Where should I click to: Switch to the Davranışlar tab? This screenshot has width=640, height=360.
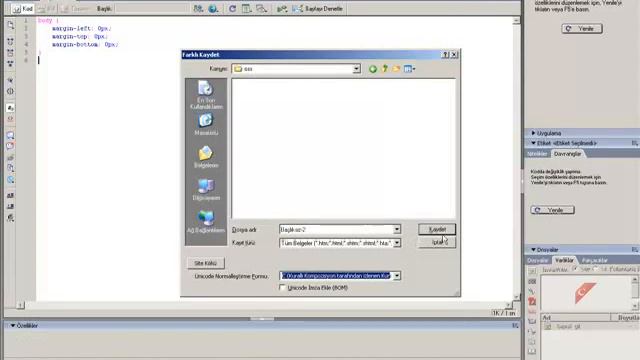pyautogui.click(x=567, y=154)
